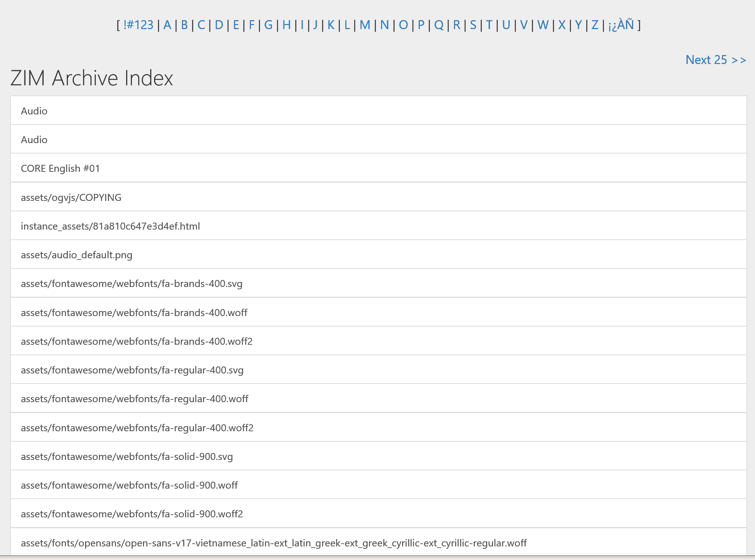Open the second Audio entry
Image resolution: width=755 pixels, height=560 pixels.
(x=34, y=140)
